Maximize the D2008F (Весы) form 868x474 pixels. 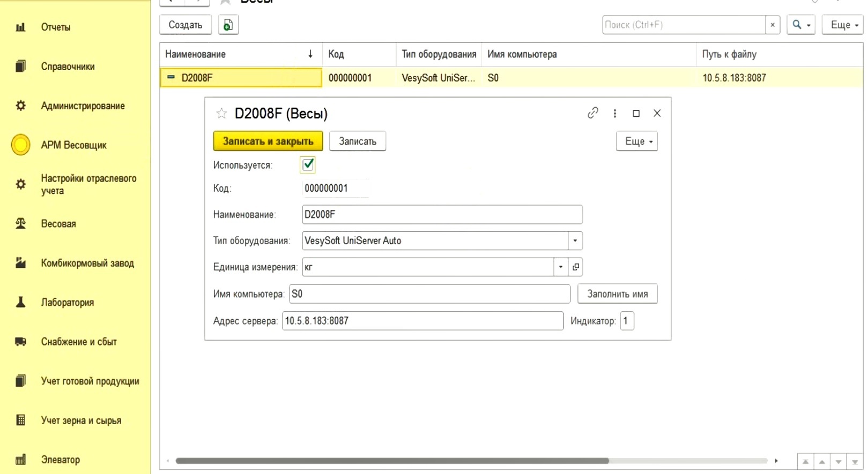(636, 114)
